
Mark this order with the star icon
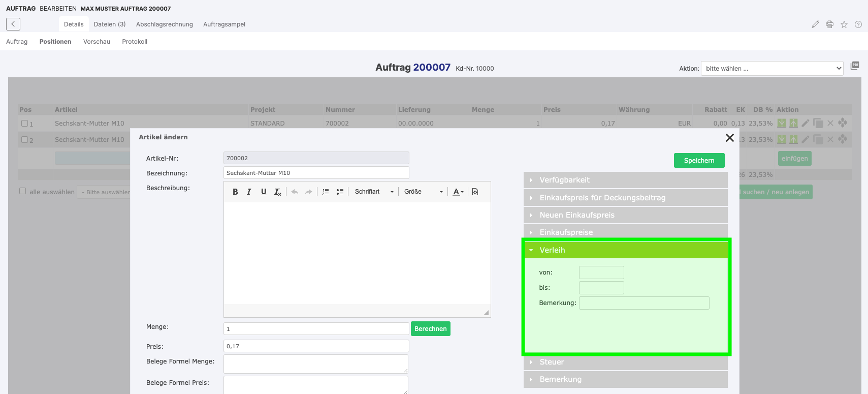[844, 24]
